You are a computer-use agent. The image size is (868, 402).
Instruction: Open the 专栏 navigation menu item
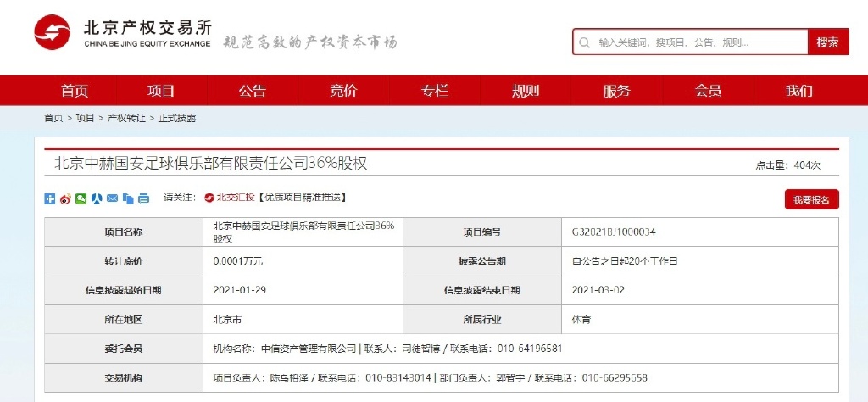click(x=435, y=91)
